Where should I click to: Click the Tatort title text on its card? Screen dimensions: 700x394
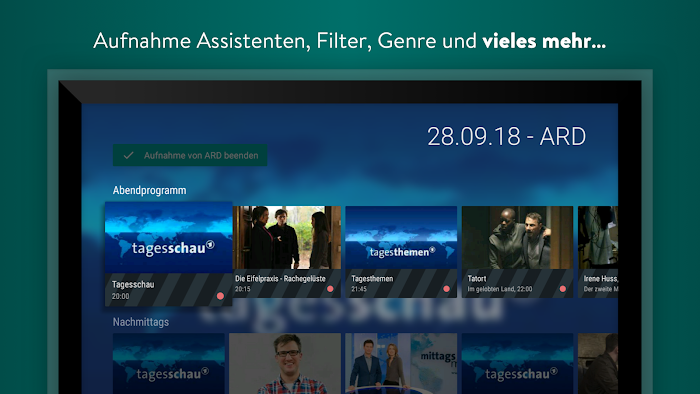pos(477,278)
